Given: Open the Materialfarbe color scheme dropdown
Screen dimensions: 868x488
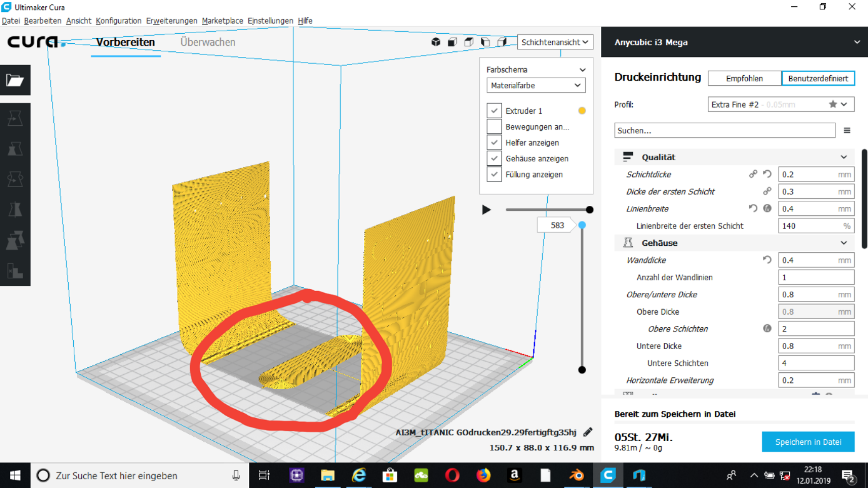Looking at the screenshot, I should (x=536, y=85).
